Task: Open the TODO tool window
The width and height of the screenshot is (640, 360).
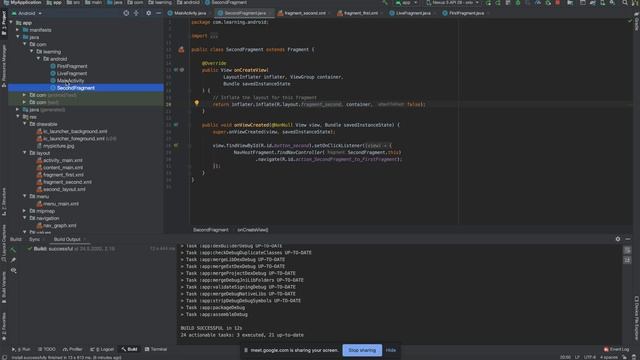Action: pos(47,349)
